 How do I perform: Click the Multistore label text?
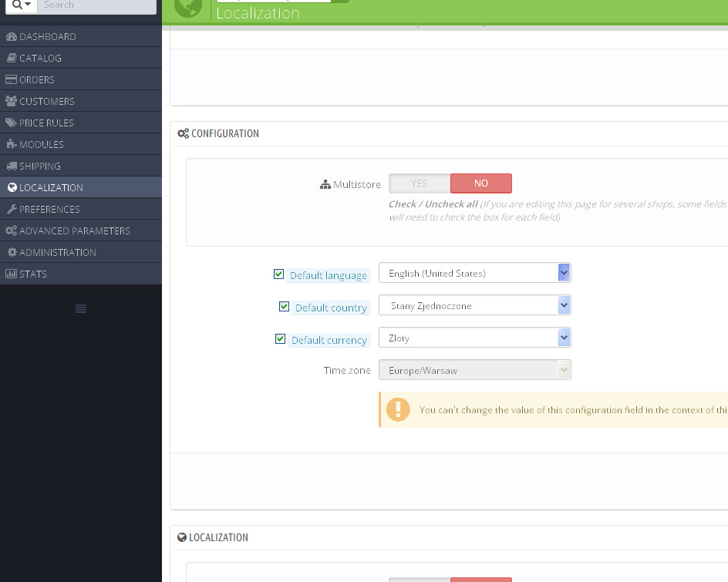[356, 185]
